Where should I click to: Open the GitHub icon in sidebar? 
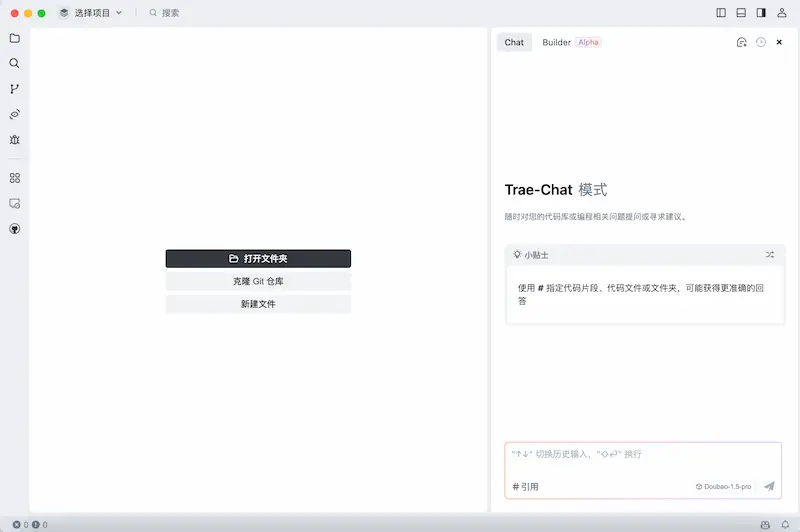point(15,229)
